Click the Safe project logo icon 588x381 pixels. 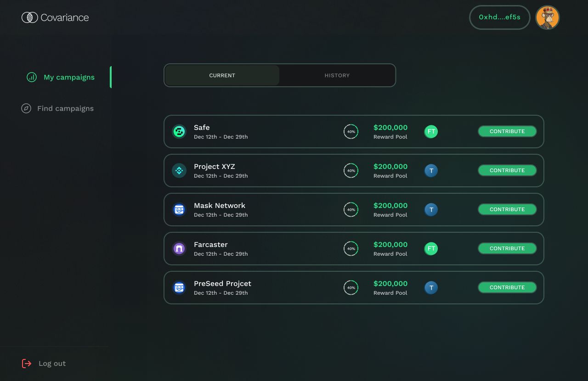coord(179,131)
